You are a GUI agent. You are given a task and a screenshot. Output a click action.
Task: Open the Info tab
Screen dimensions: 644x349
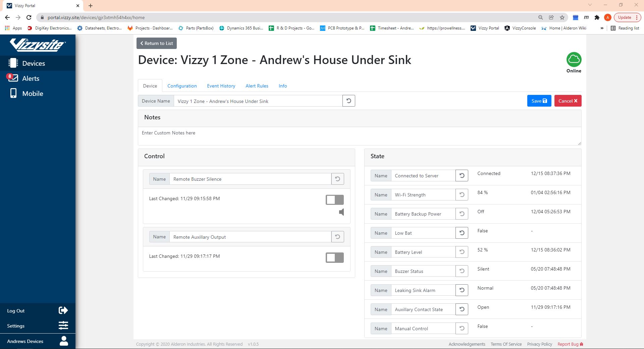click(x=283, y=86)
